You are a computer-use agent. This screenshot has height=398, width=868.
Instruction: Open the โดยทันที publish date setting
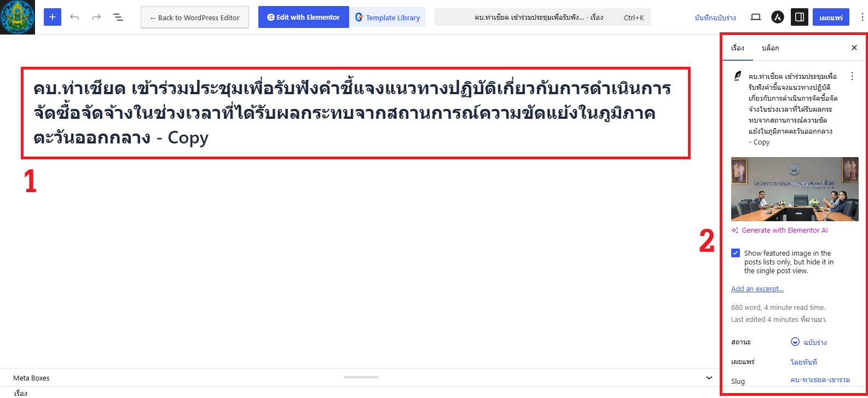(804, 362)
